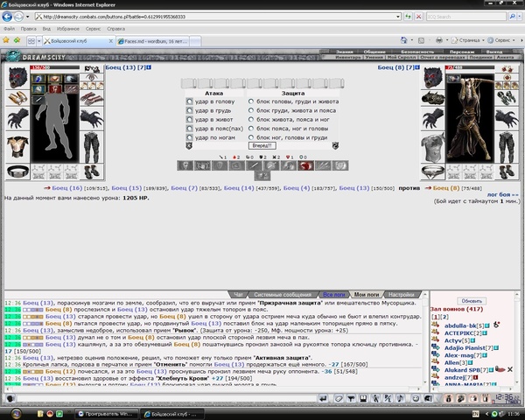Inspect left fighter's chest armor item
Screen dimensions: 525x420
pyautogui.click(x=17, y=146)
